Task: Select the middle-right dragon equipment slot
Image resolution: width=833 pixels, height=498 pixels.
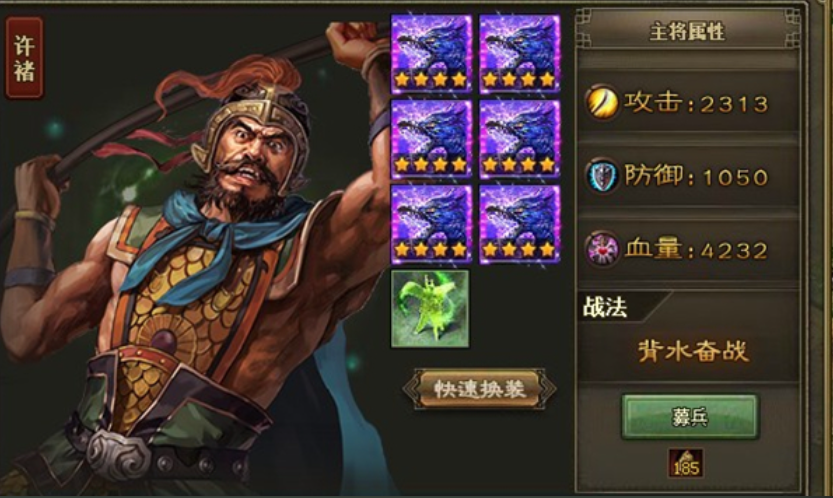Action: [519, 139]
